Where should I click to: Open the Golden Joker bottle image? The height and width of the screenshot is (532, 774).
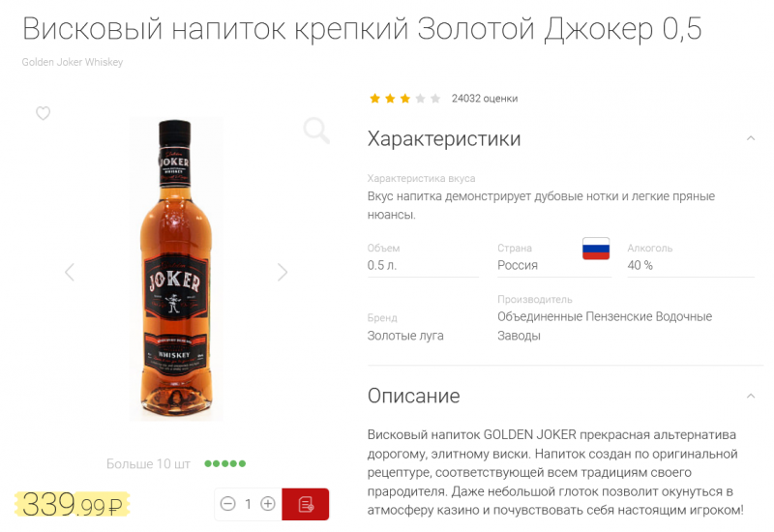click(x=176, y=269)
